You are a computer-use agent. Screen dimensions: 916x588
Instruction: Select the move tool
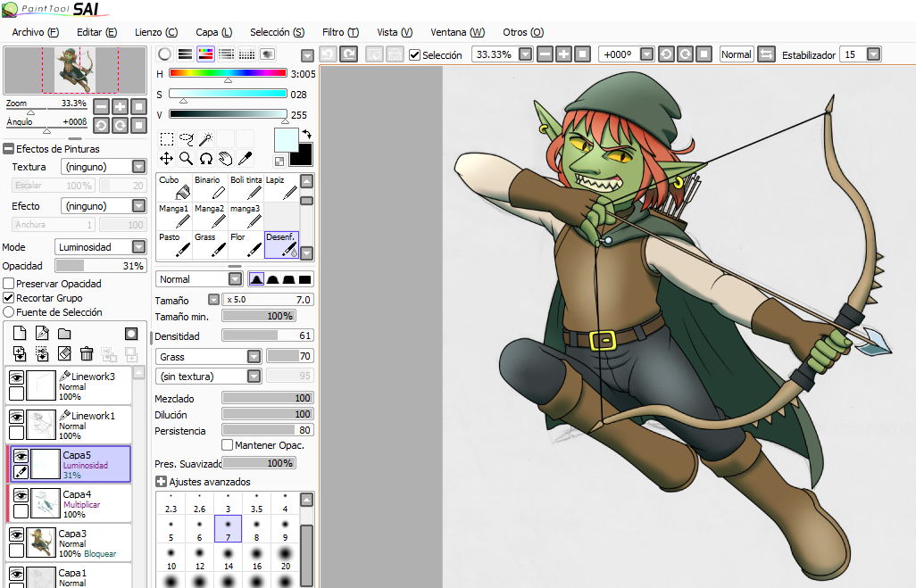click(167, 158)
